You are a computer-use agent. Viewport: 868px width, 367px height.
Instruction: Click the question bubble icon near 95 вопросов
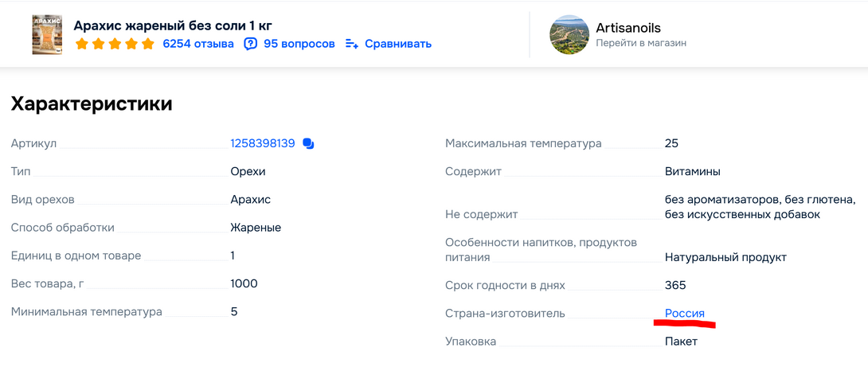(x=251, y=44)
